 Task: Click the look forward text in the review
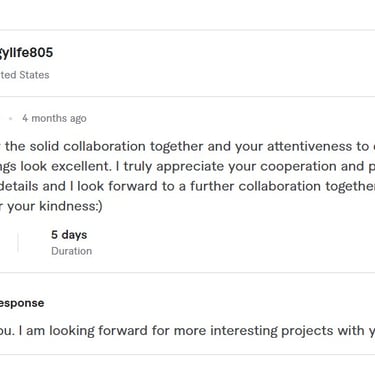coord(117,186)
